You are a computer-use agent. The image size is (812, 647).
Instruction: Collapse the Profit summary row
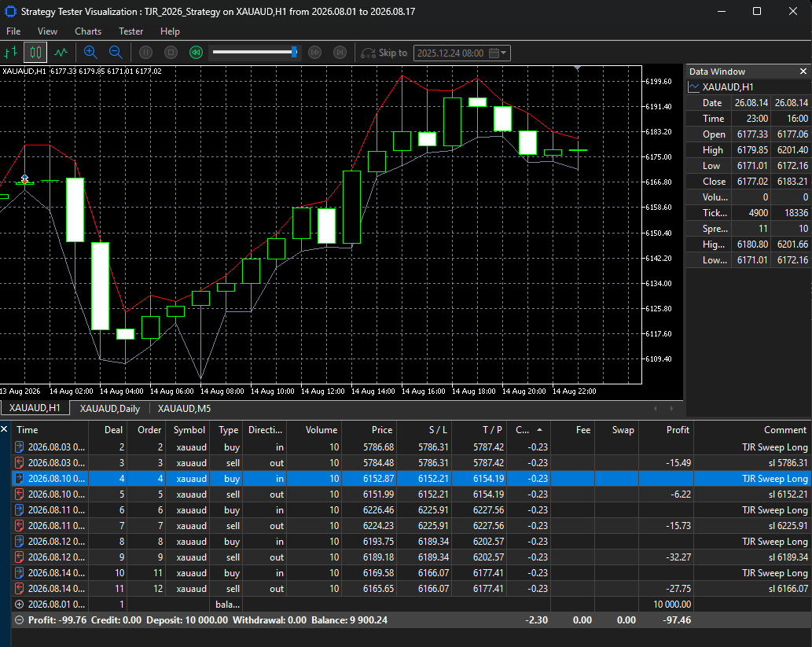19,620
